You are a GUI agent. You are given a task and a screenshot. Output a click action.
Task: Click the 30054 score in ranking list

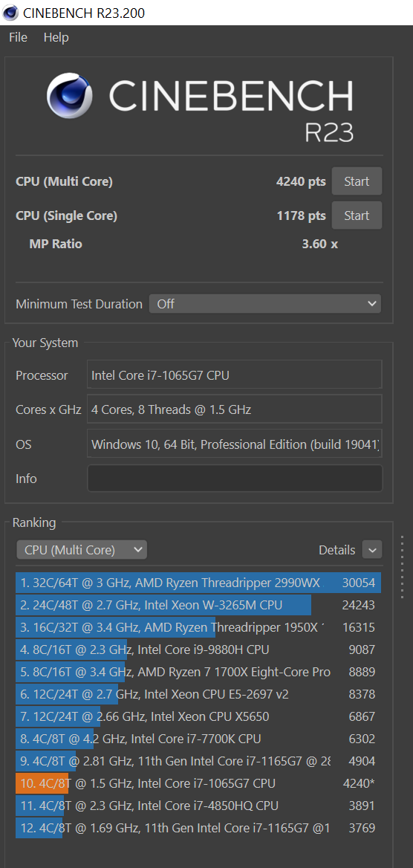(x=359, y=583)
